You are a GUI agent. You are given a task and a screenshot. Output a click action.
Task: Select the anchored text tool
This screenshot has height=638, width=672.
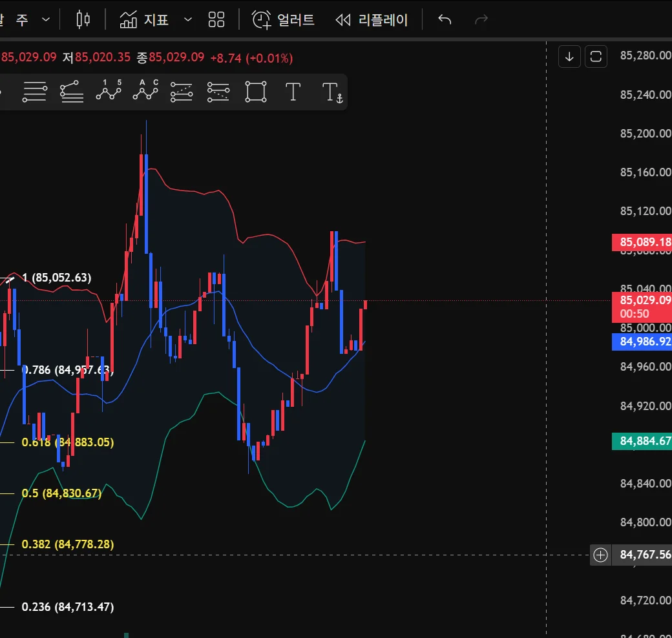(333, 92)
